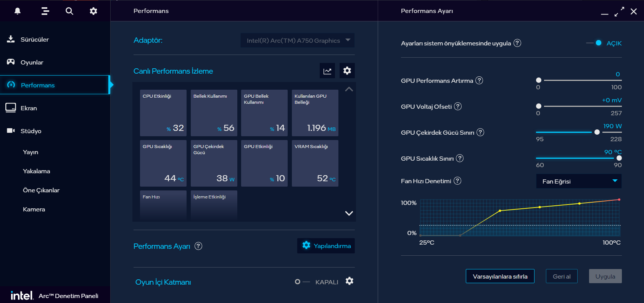Select the Bellek Kullanımı tile
The height and width of the screenshot is (303, 644).
(214, 113)
